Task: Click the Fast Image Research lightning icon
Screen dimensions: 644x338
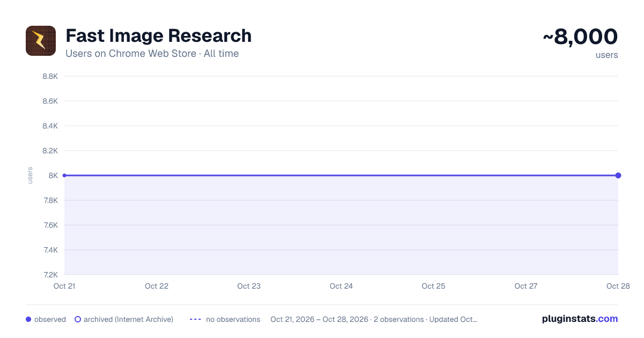Action: pos(41,41)
